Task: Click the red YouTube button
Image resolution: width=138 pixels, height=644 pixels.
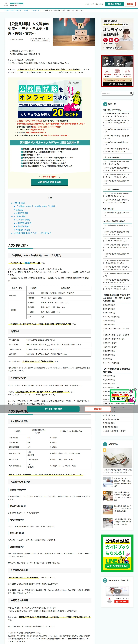Action: click(x=121, y=602)
